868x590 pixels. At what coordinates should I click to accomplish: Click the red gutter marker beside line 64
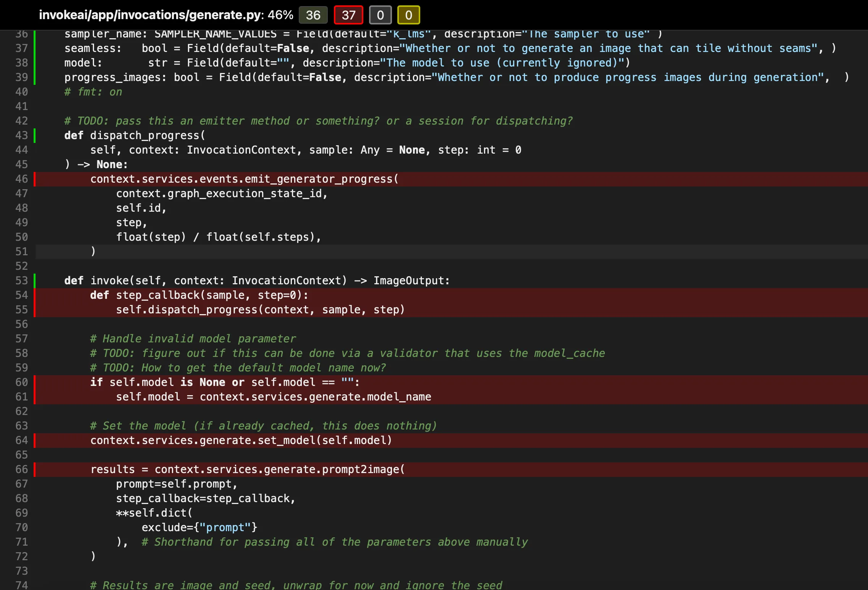pos(35,440)
